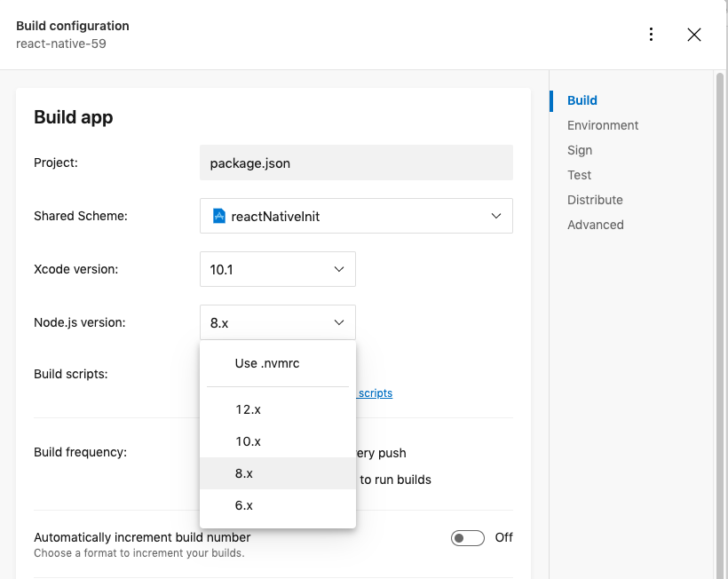Navigate to the Test section
The height and width of the screenshot is (579, 728).
(579, 175)
